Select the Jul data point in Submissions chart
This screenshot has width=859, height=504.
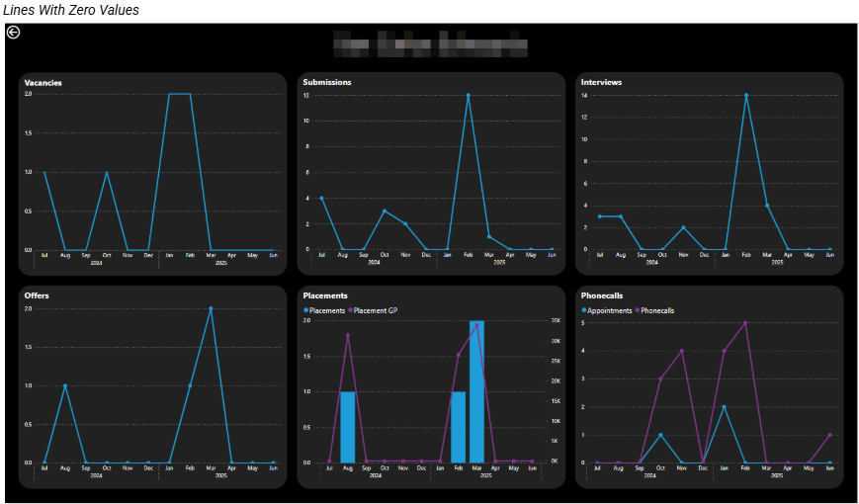tap(321, 199)
